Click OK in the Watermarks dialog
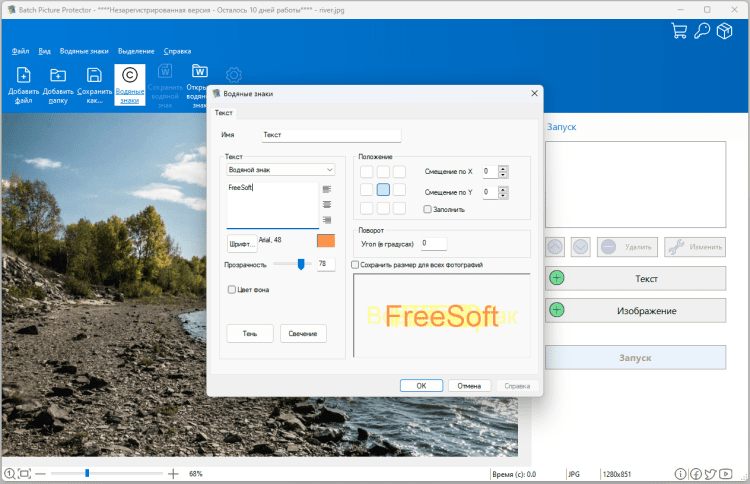This screenshot has height=484, width=750. point(421,386)
